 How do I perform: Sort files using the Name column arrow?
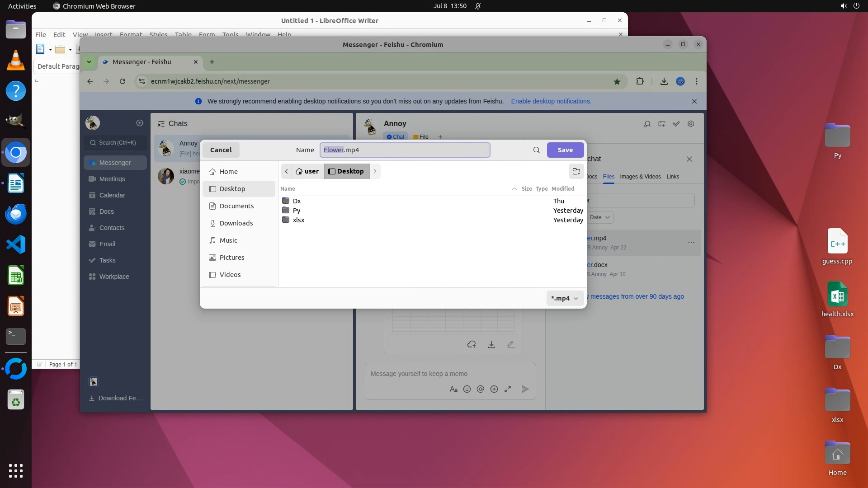click(514, 189)
